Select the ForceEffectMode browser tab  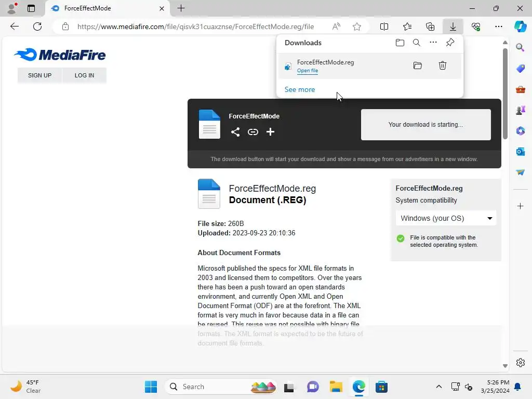click(x=108, y=8)
